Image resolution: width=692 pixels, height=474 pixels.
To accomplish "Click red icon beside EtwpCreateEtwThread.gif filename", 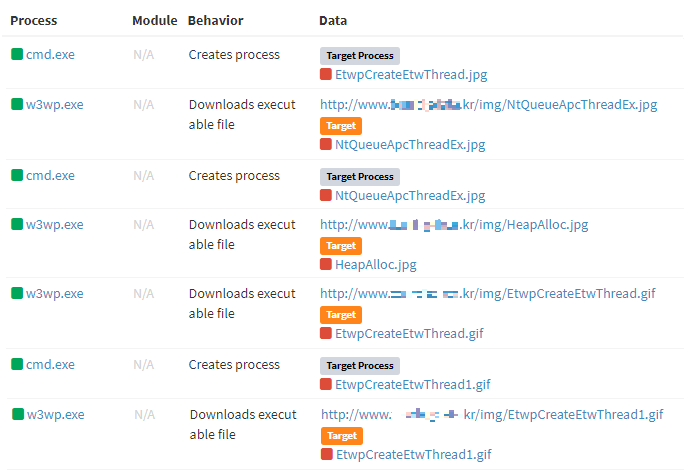I will pyautogui.click(x=326, y=333).
